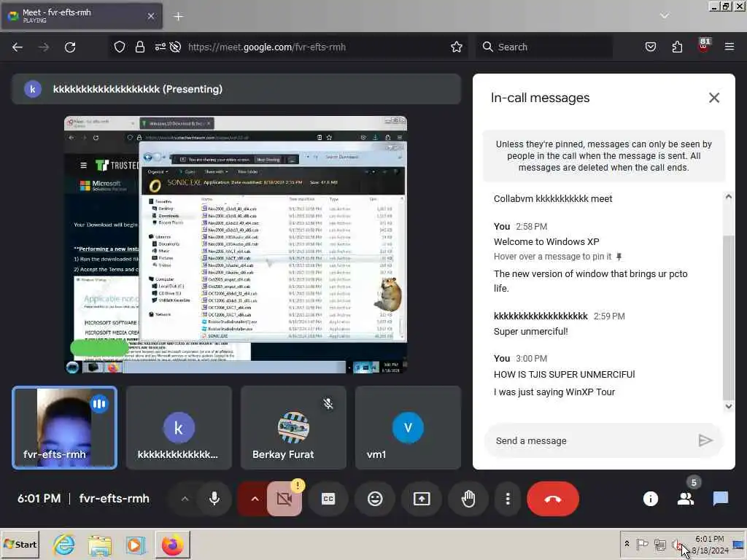Leave the call with red hang-up button
The width and height of the screenshot is (747, 560).
coord(553,499)
